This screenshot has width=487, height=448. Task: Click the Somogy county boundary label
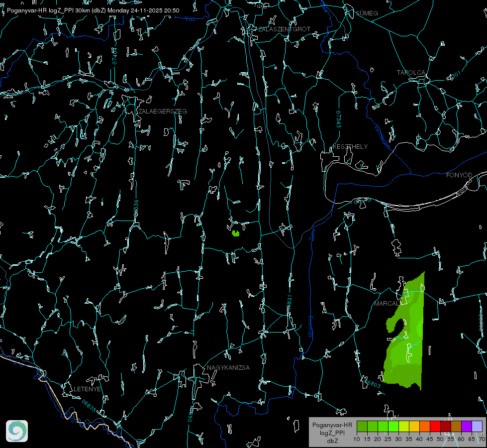point(310,327)
